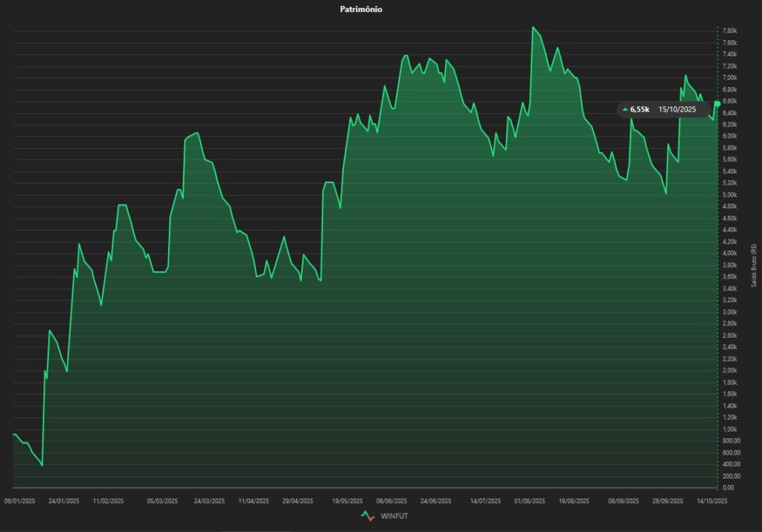Click the 01/08/2025 x-axis date label
The image size is (762, 532).
530,501
